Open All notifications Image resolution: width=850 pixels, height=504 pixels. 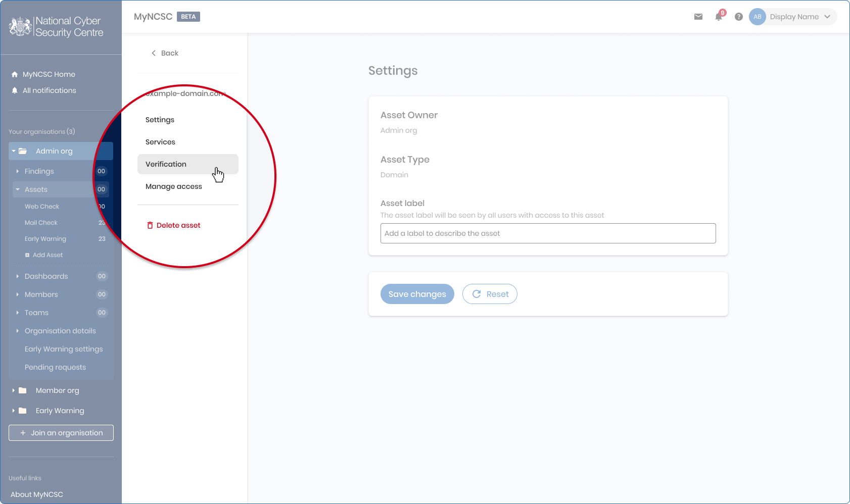click(x=50, y=90)
